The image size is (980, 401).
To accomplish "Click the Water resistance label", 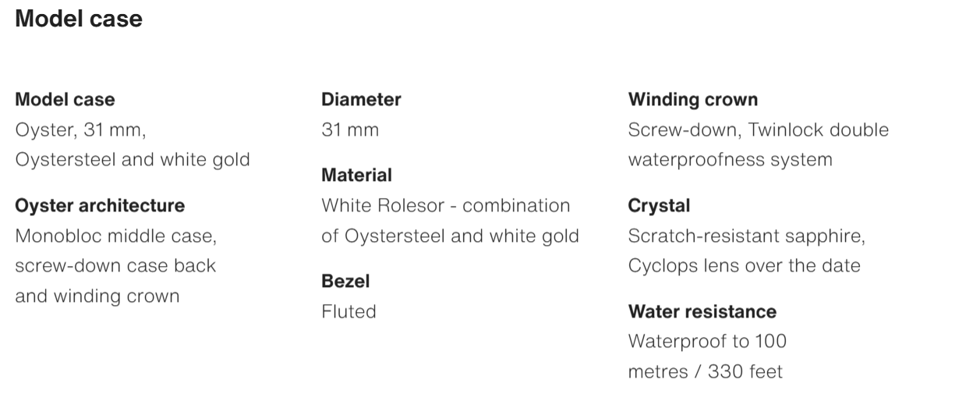I will (x=702, y=312).
